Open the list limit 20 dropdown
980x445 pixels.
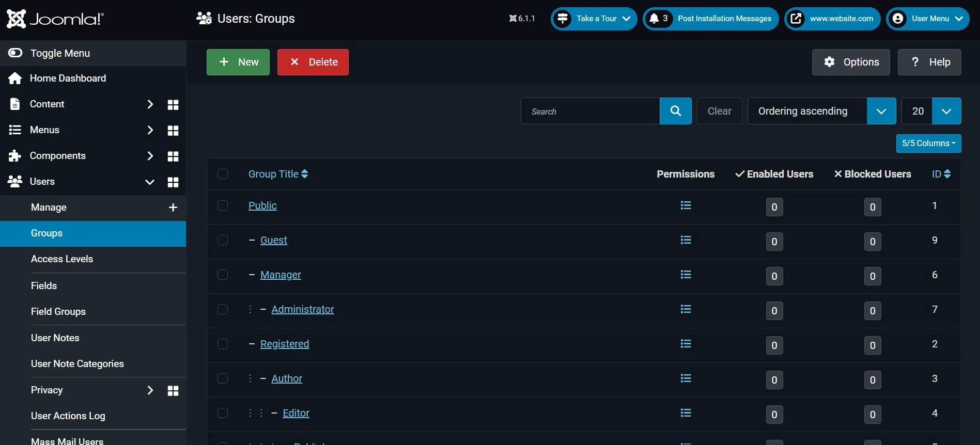(x=931, y=111)
